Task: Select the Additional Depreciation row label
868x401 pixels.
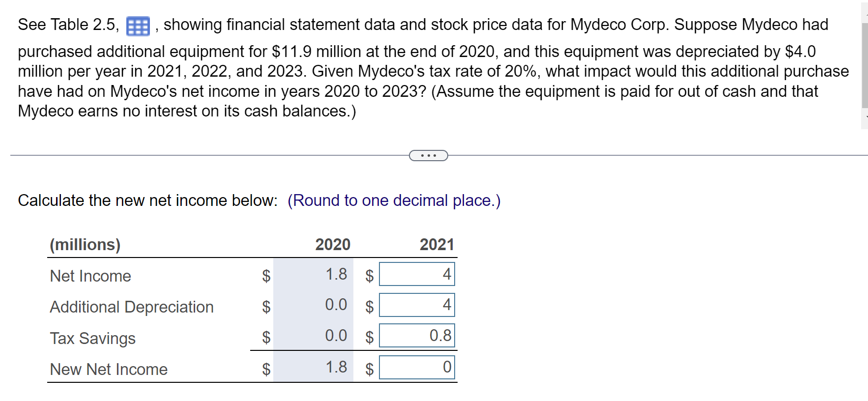Action: [x=131, y=307]
